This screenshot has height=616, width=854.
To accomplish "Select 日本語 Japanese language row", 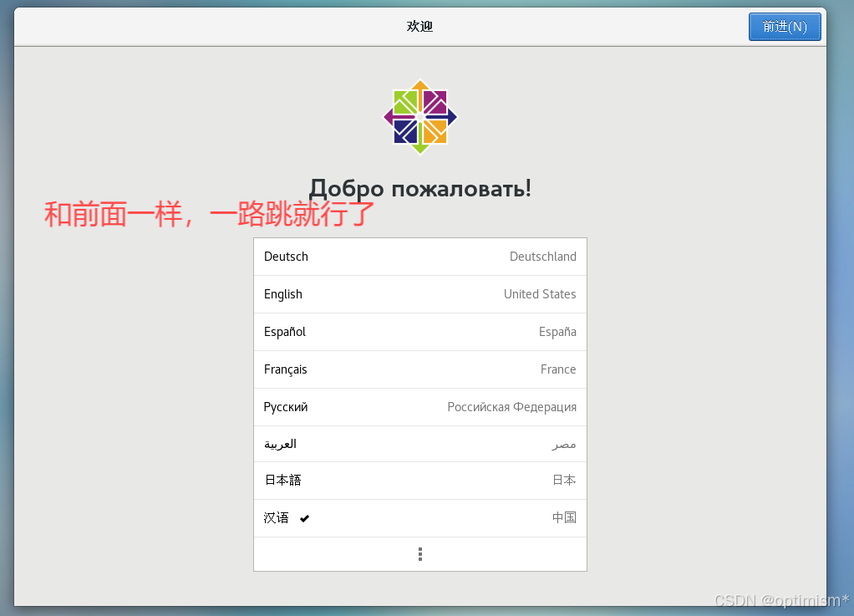I will coord(420,481).
